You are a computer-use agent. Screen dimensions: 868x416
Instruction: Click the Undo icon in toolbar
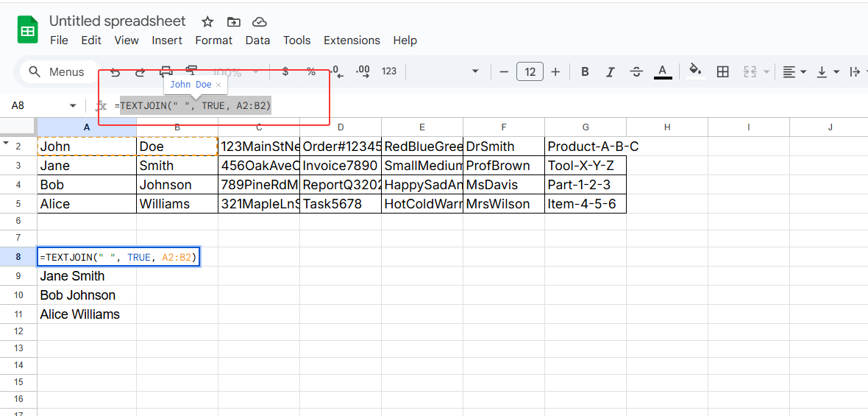click(x=115, y=71)
